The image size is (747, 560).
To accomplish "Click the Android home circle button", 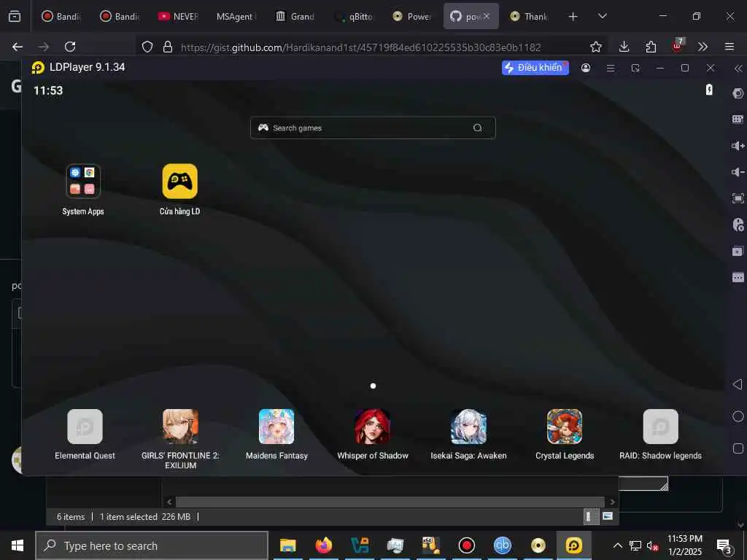I will pos(738,416).
